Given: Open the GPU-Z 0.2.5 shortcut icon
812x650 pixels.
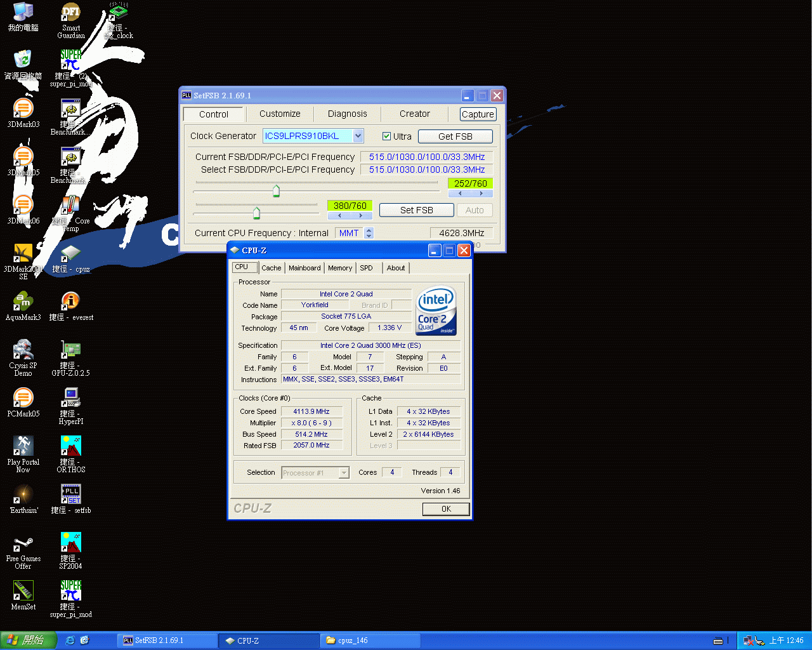Looking at the screenshot, I should pyautogui.click(x=71, y=357).
